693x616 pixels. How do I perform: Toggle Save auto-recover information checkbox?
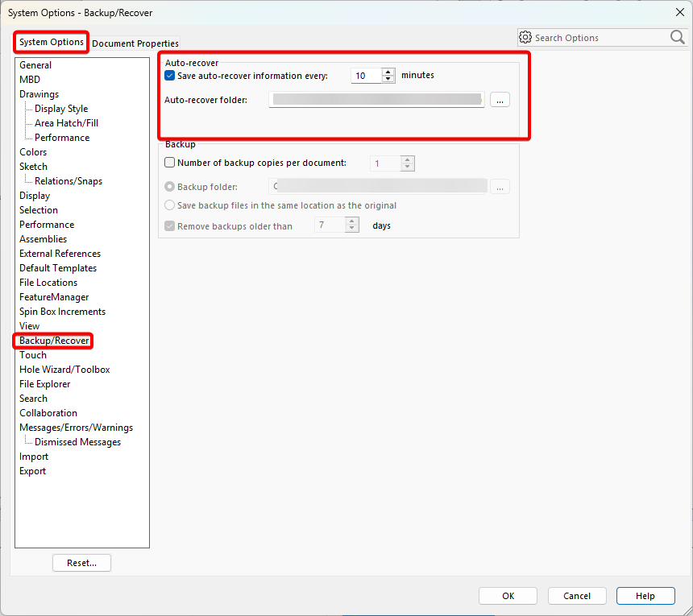click(170, 76)
